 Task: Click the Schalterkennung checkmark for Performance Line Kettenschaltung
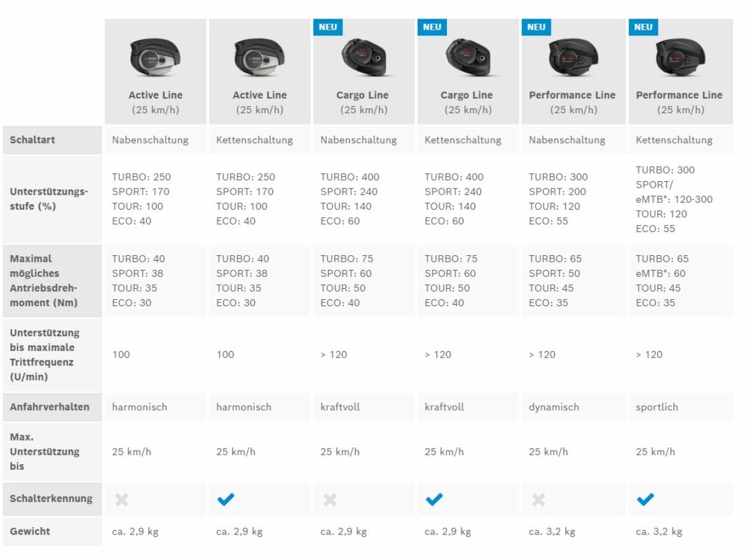(646, 499)
